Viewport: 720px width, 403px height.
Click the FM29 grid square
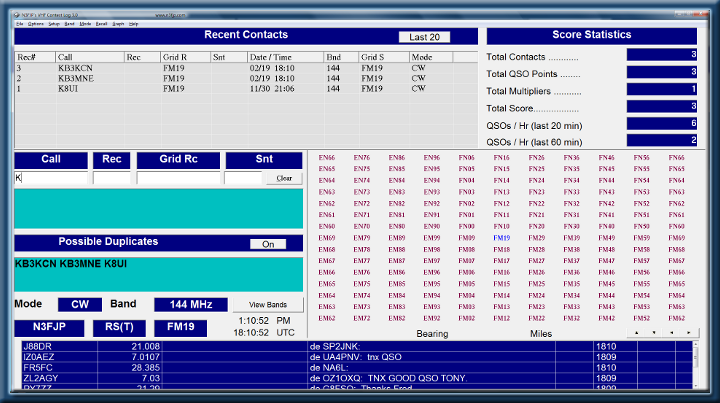[536, 238]
